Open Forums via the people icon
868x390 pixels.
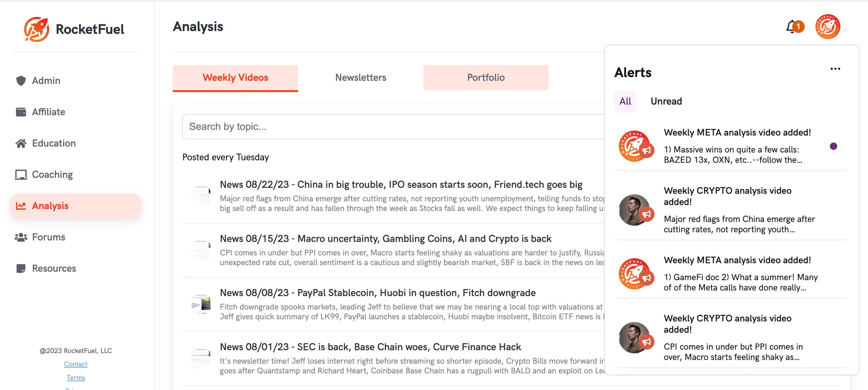coord(21,237)
